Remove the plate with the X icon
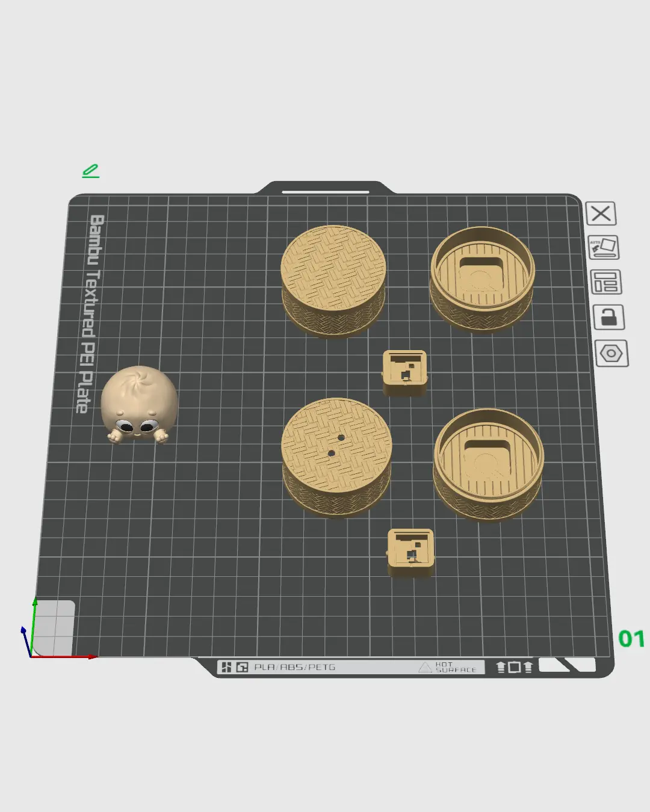The image size is (650, 812). (x=601, y=214)
